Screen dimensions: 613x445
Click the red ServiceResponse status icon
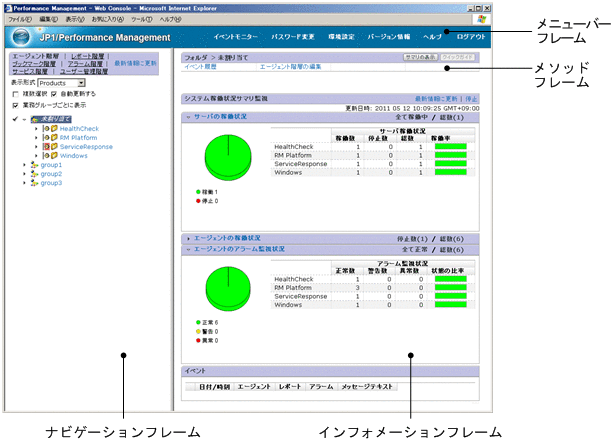tap(46, 146)
